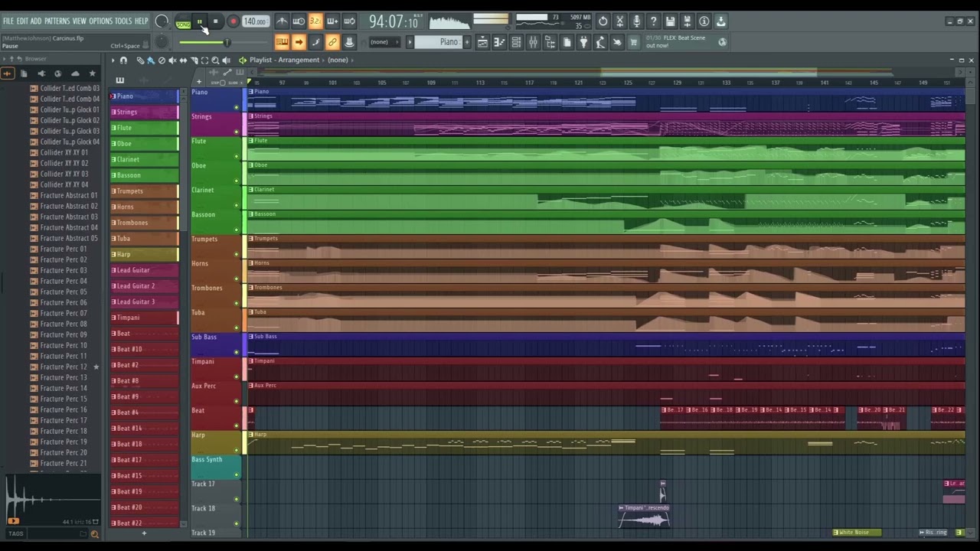Open the TOOLS menu

123,21
